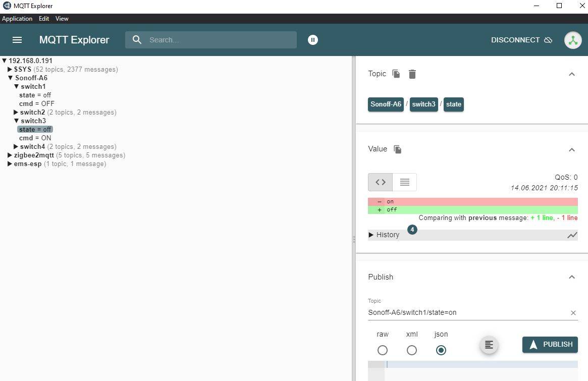Click the PUBLISH button
Image resolution: width=588 pixels, height=381 pixels.
pos(550,344)
